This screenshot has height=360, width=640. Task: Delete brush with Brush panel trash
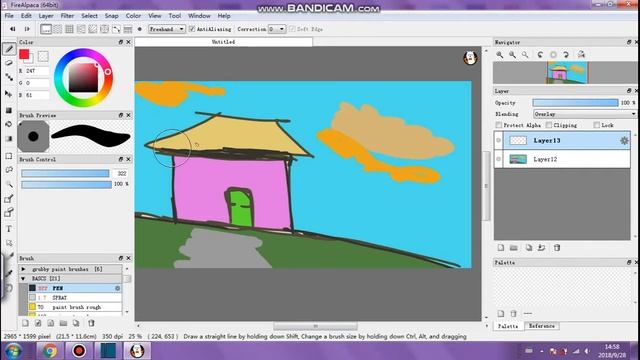[91, 323]
